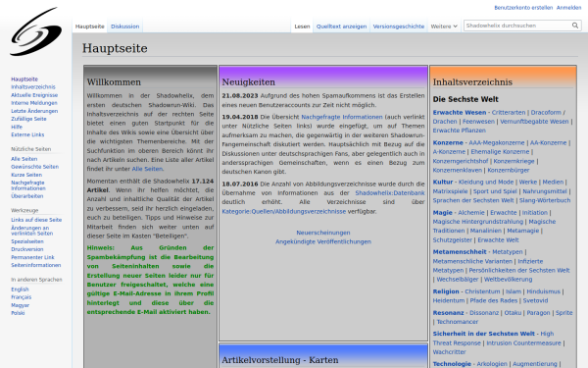
Task: Open Kurze Seiten sidebar link
Action: [x=26, y=175]
